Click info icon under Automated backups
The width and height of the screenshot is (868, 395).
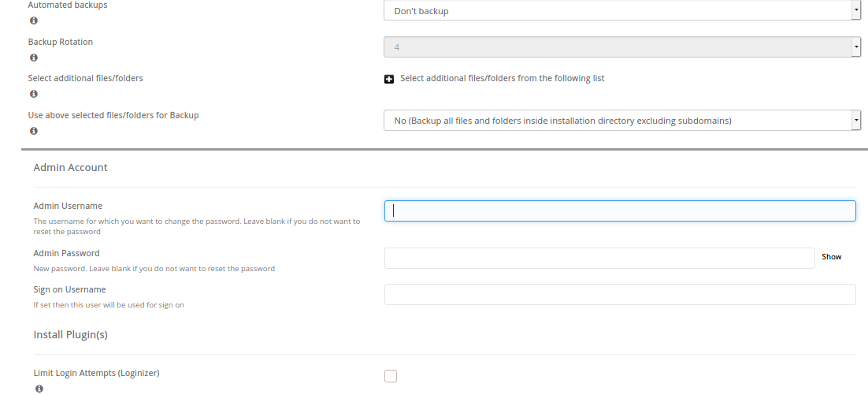pos(34,20)
